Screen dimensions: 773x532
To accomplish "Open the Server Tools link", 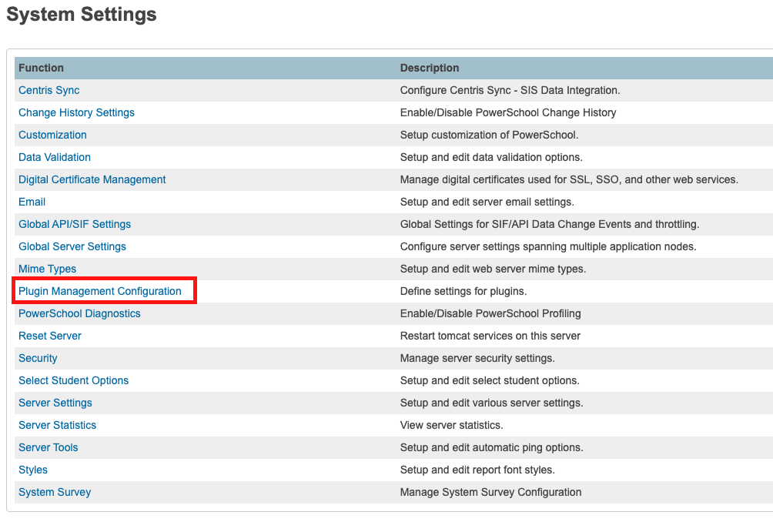I will click(x=49, y=447).
